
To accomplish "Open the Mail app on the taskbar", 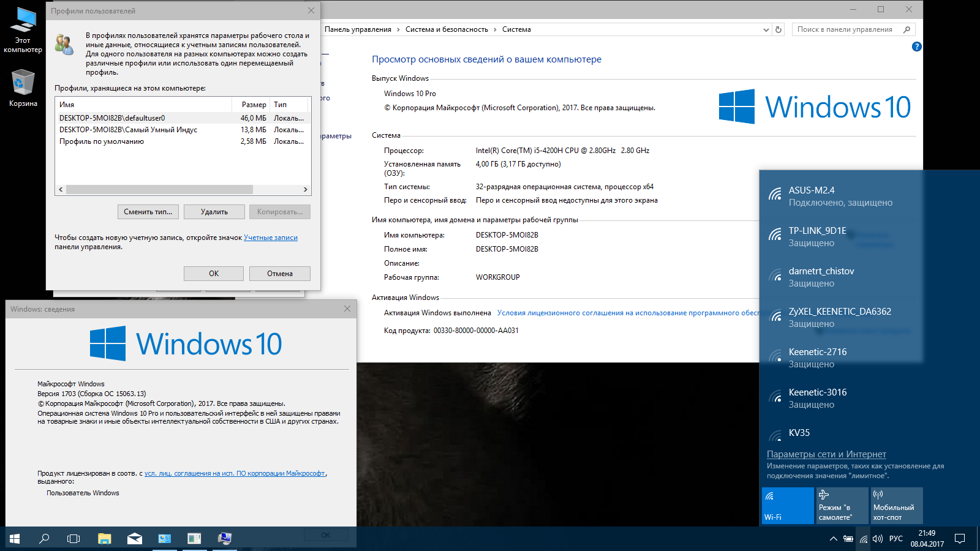I will tap(135, 539).
